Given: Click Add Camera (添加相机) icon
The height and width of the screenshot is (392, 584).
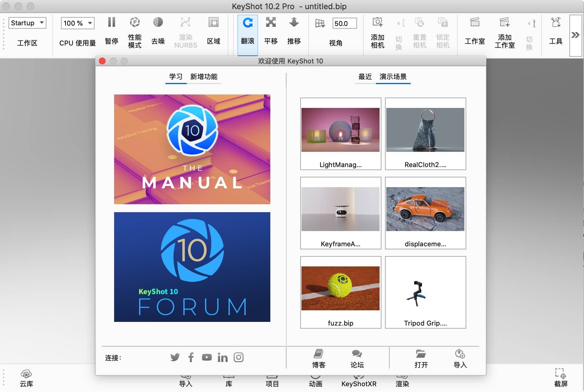Looking at the screenshot, I should pos(377,22).
